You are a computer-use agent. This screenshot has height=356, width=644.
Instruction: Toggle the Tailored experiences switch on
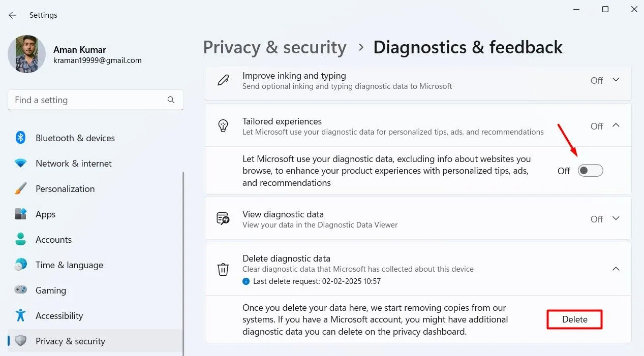pos(590,171)
